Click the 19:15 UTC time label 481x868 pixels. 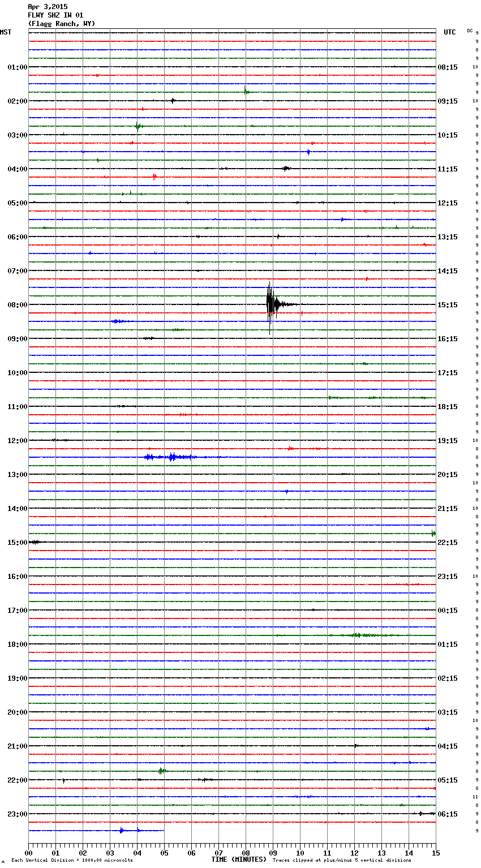[448, 441]
